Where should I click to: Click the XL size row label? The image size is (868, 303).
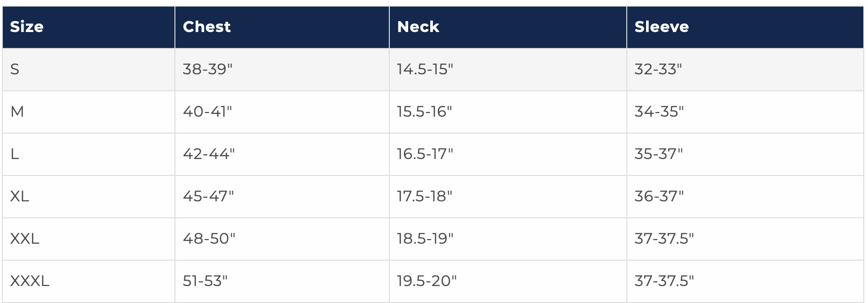tap(19, 196)
